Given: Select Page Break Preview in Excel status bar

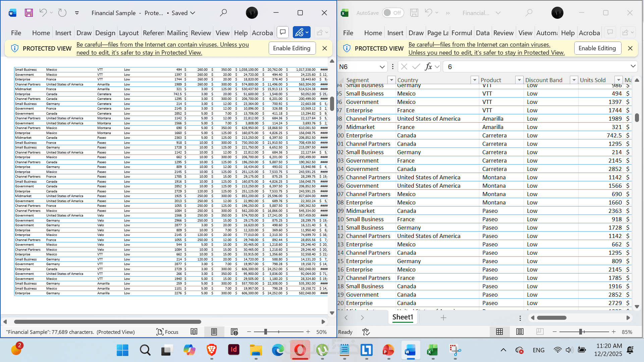Looking at the screenshot, I should (x=540, y=332).
